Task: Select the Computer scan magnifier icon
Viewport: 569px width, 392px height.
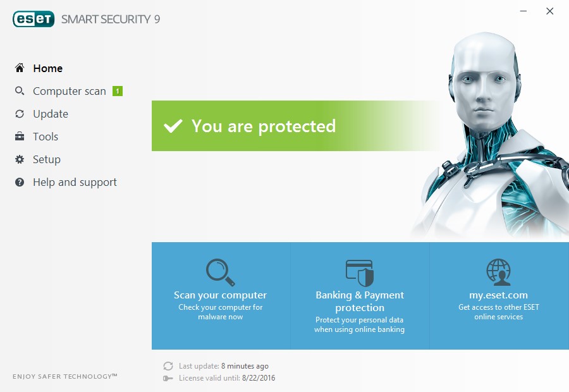Action: pyautogui.click(x=20, y=91)
